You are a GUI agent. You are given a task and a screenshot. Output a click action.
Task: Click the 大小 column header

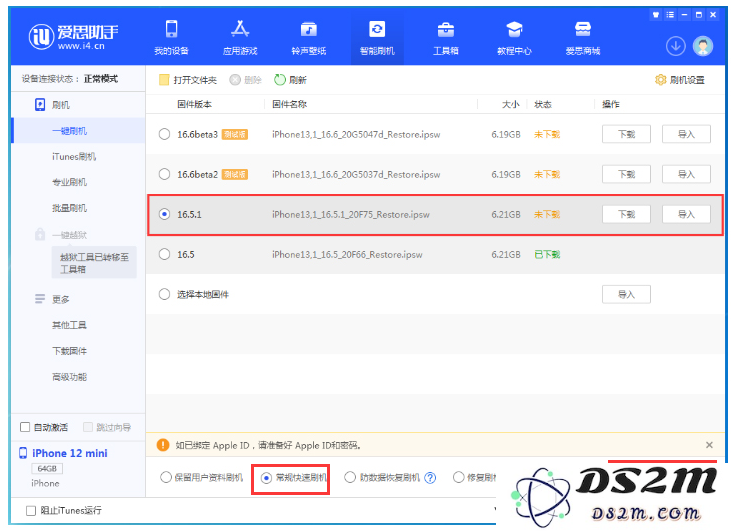pyautogui.click(x=511, y=104)
